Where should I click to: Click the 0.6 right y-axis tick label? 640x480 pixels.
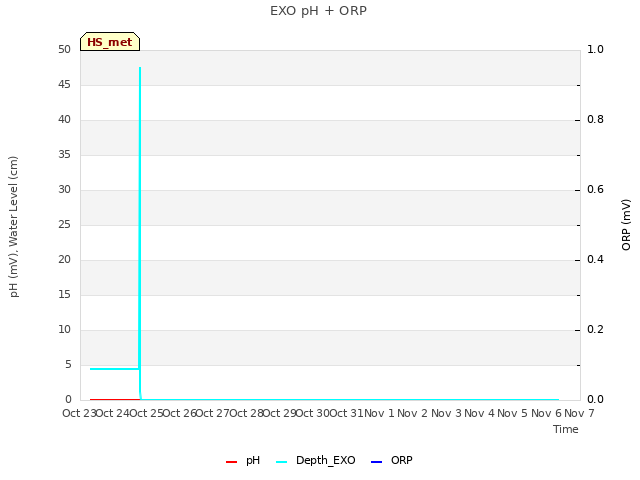(x=595, y=189)
